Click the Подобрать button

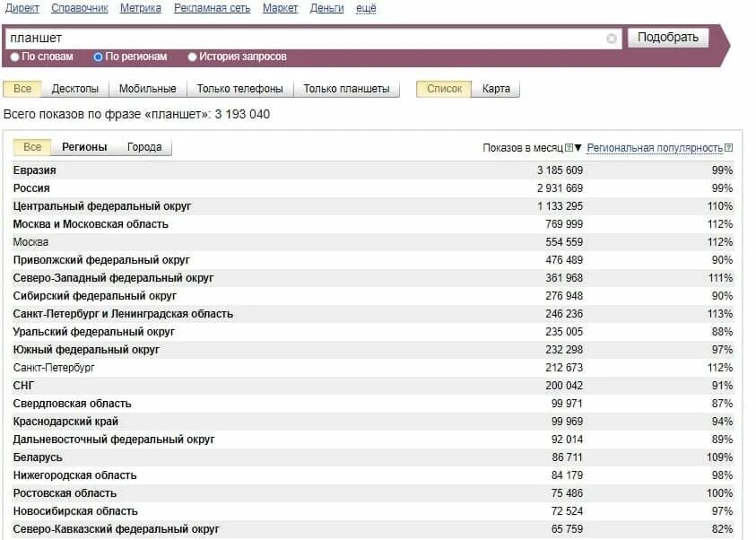click(x=668, y=38)
